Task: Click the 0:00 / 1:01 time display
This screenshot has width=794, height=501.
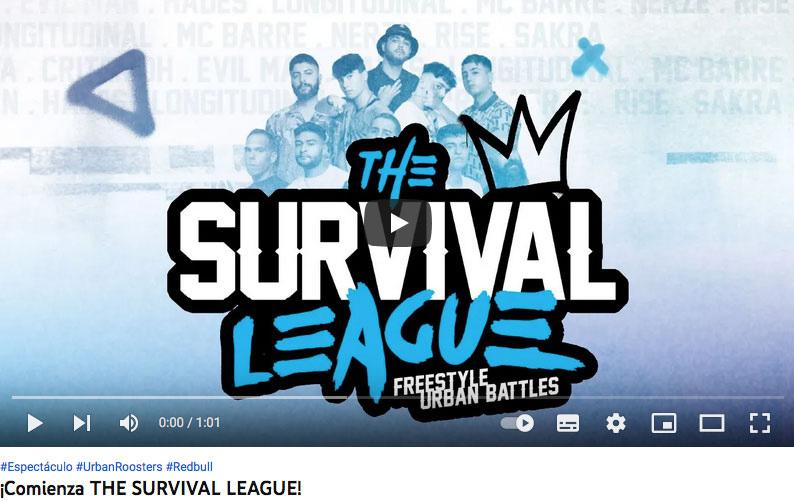Action: pos(189,422)
